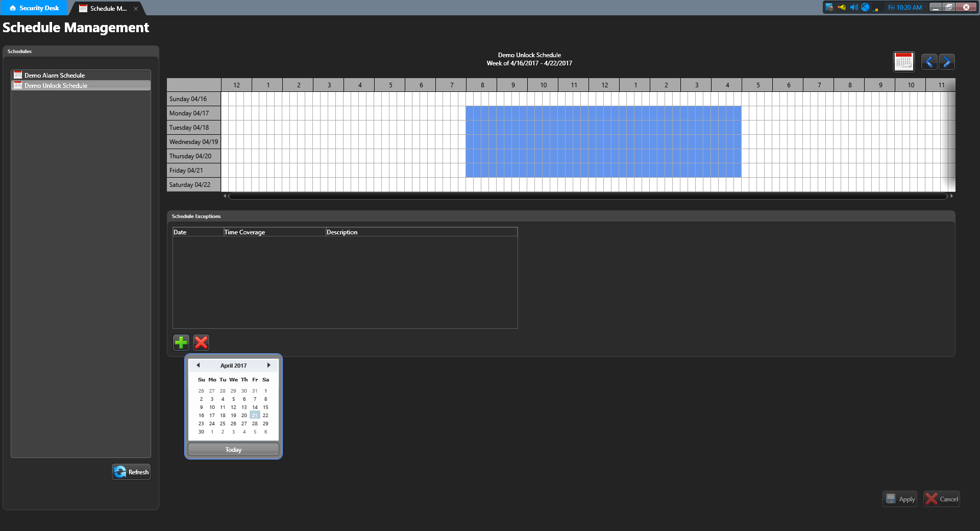980x531 pixels.
Task: Delete schedule exception with red X
Action: coord(201,343)
